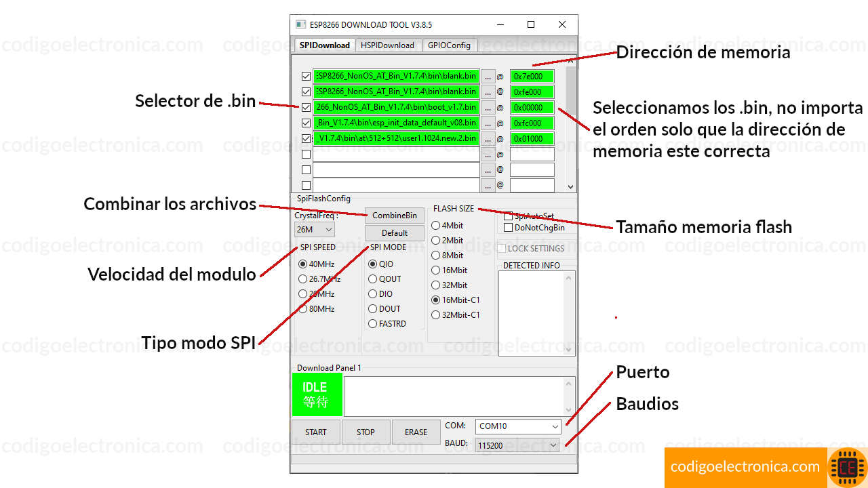868x488 pixels.
Task: Browse file for the first empty row
Action: 488,154
